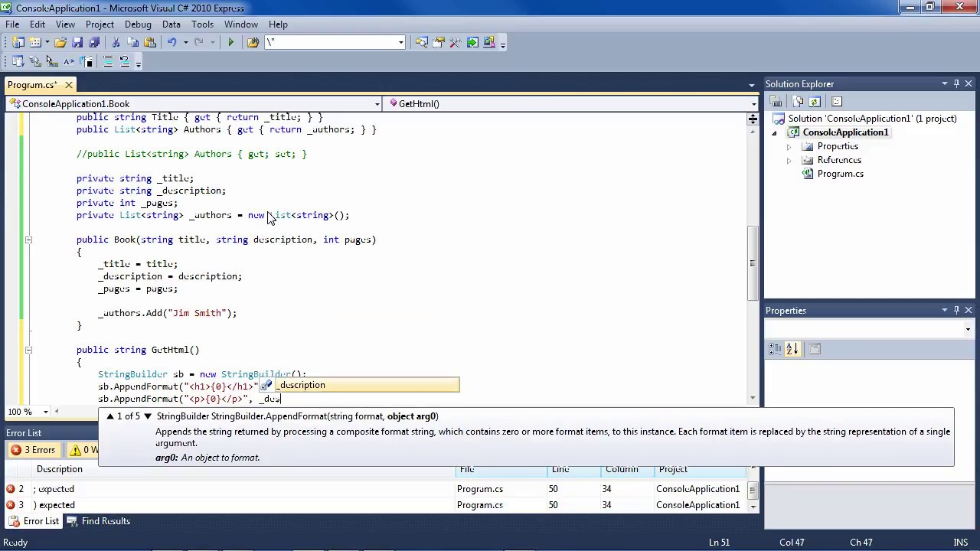Undo the last edit with Undo icon
This screenshot has height=551, width=980.
[x=172, y=42]
